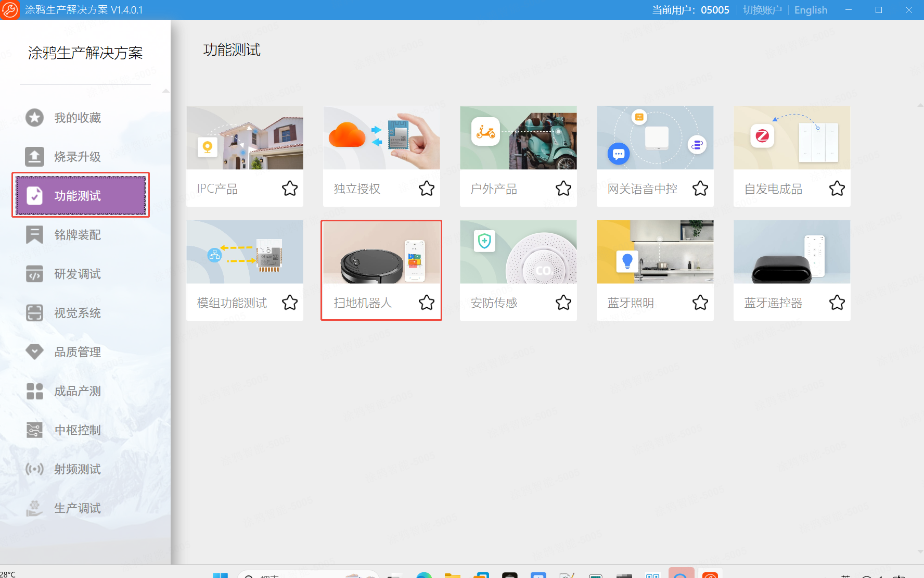
Task: Toggle star on 户外产品 card
Action: coord(563,188)
